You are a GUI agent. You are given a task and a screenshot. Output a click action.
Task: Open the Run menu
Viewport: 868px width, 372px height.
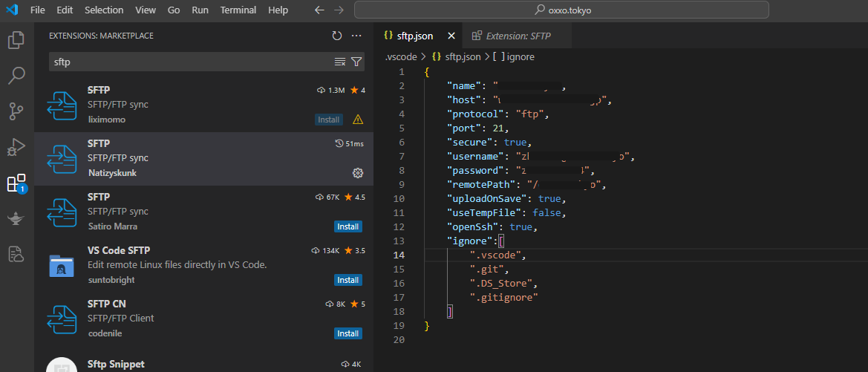(x=200, y=10)
